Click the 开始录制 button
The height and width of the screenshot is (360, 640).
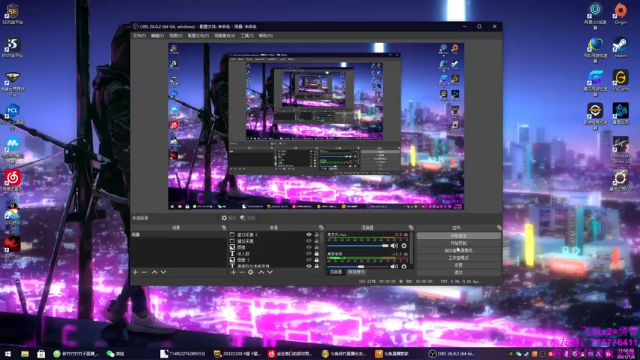(458, 243)
